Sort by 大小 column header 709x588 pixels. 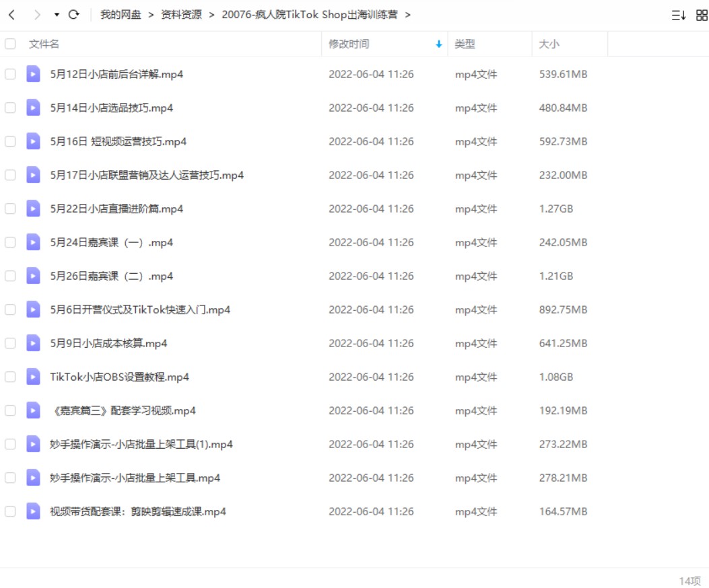(549, 44)
